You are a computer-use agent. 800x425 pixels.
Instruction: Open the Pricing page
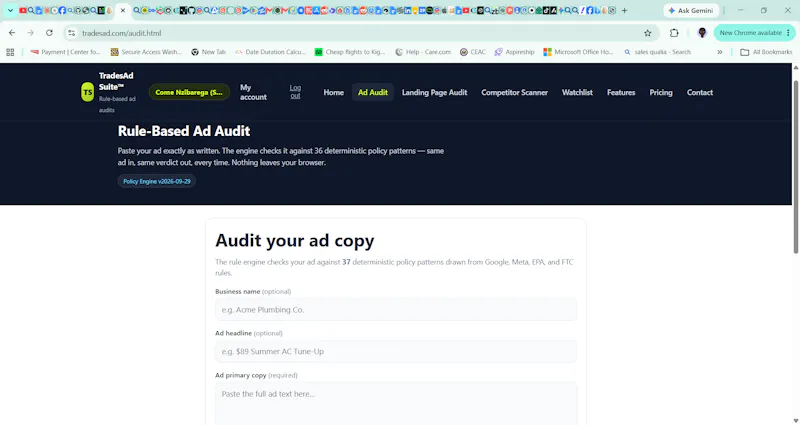[661, 92]
